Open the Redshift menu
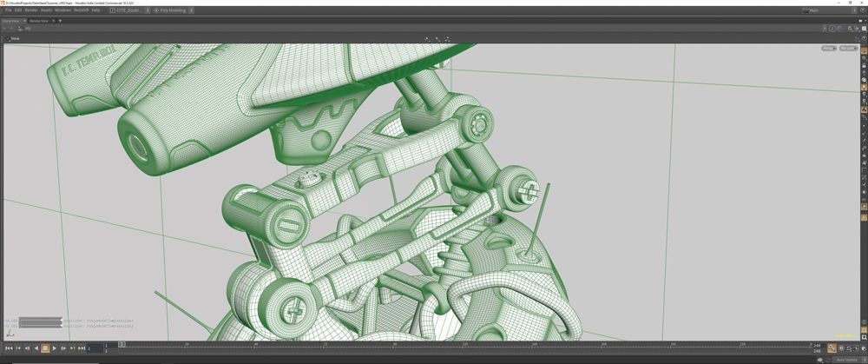 pos(82,10)
